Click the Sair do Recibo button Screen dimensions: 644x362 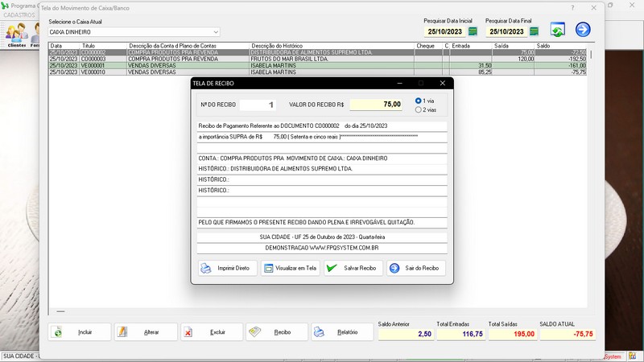point(415,268)
